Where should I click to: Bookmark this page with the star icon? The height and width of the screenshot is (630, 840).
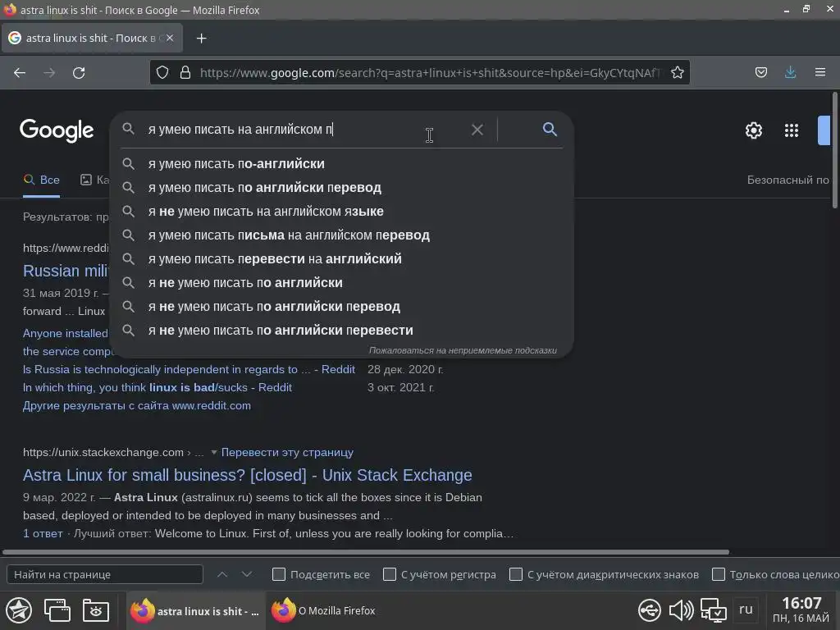click(x=677, y=72)
